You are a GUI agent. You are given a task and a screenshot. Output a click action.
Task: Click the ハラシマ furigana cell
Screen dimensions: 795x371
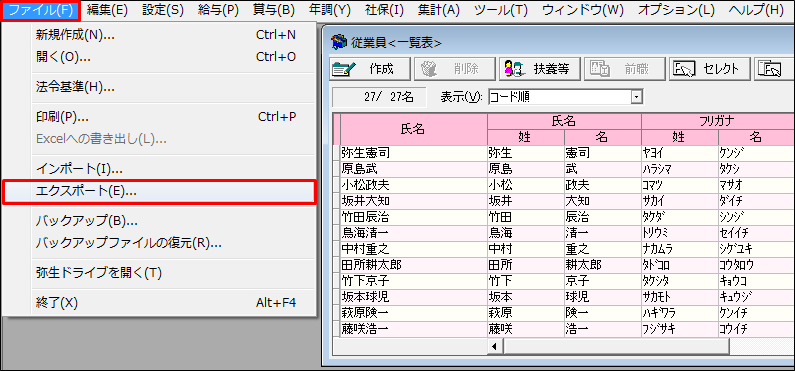click(679, 169)
